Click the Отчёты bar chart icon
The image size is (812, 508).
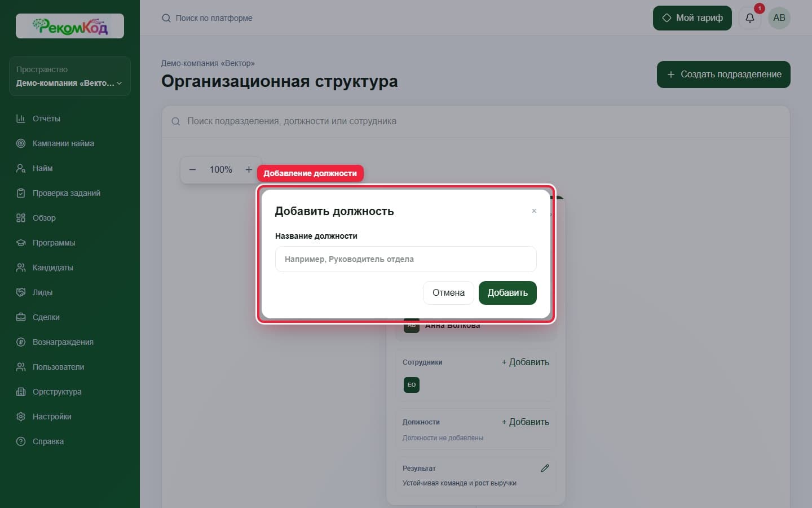21,119
